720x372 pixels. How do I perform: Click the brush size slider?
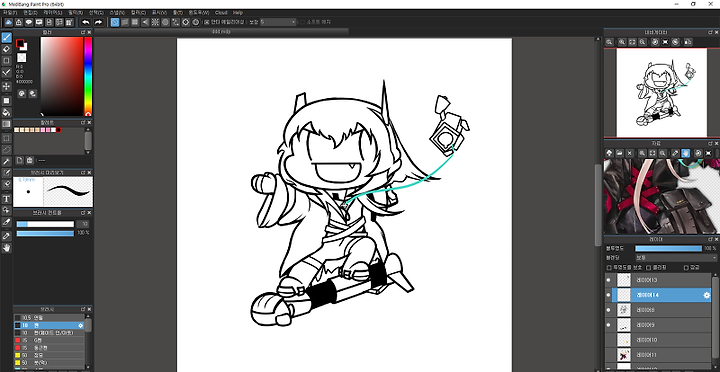tap(45, 224)
